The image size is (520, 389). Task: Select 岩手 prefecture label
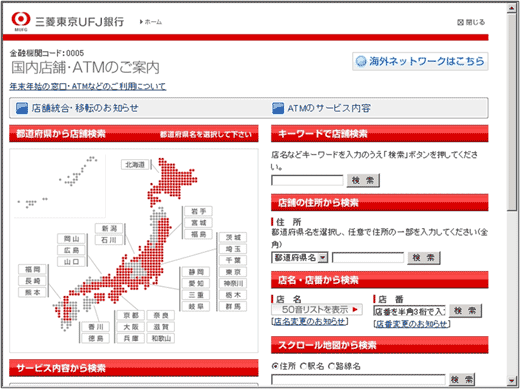198,211
